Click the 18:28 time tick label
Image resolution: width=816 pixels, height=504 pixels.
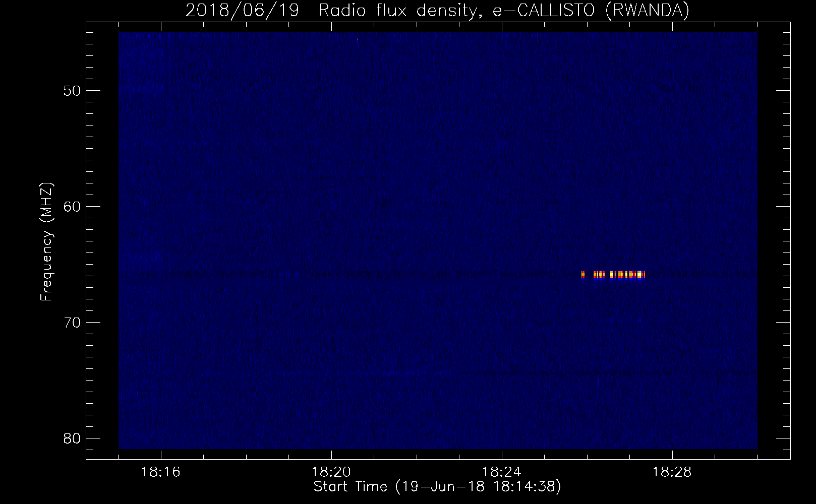pos(672,472)
